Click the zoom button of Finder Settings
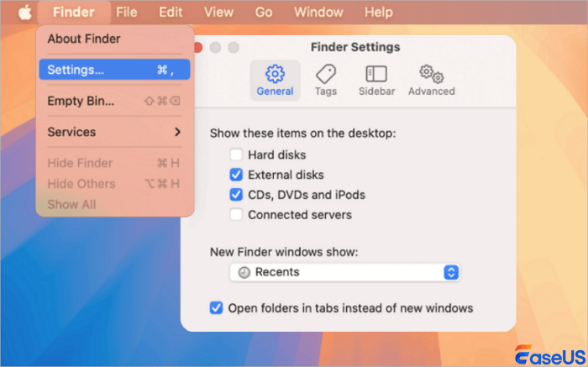The height and width of the screenshot is (367, 588). click(x=234, y=48)
